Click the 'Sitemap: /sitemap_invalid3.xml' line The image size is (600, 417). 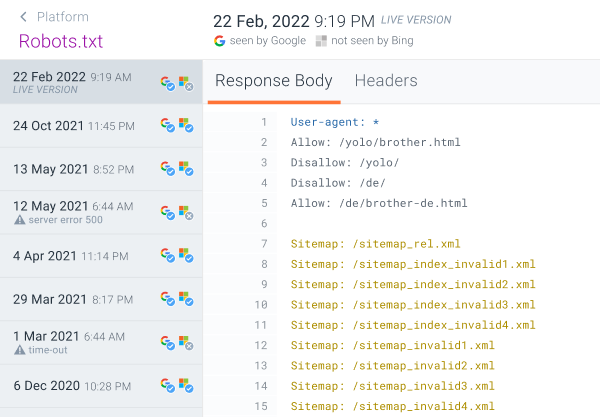click(393, 386)
